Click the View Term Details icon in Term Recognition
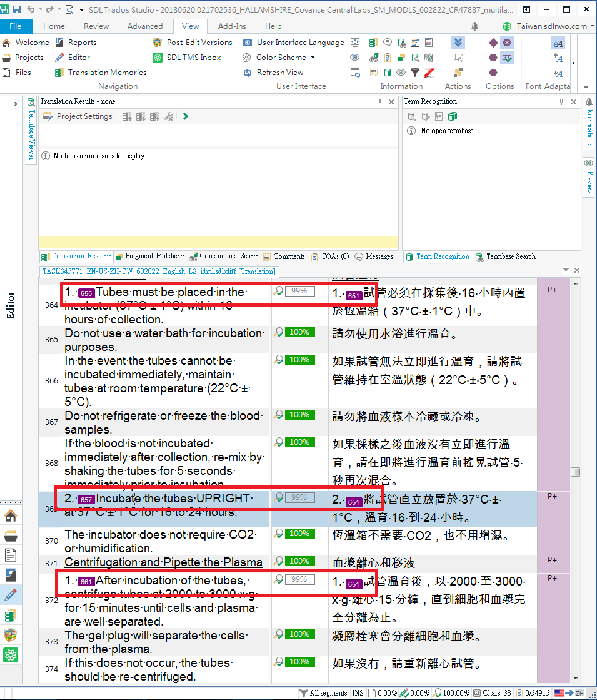Screen dimensions: 597x700 click(412, 116)
